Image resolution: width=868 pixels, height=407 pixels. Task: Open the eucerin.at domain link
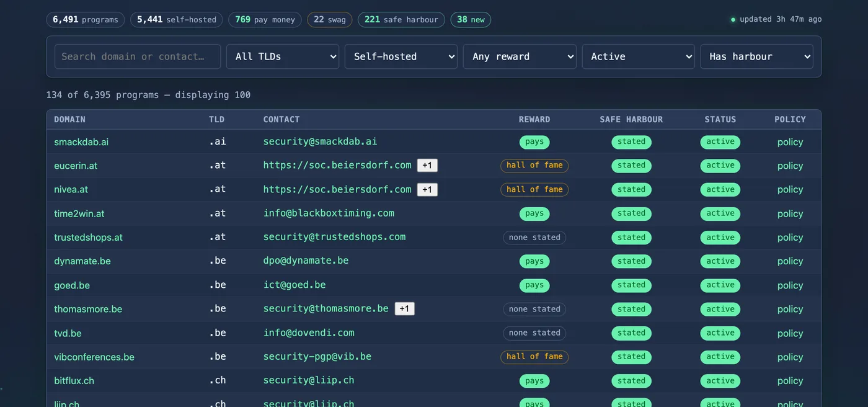pyautogui.click(x=76, y=166)
